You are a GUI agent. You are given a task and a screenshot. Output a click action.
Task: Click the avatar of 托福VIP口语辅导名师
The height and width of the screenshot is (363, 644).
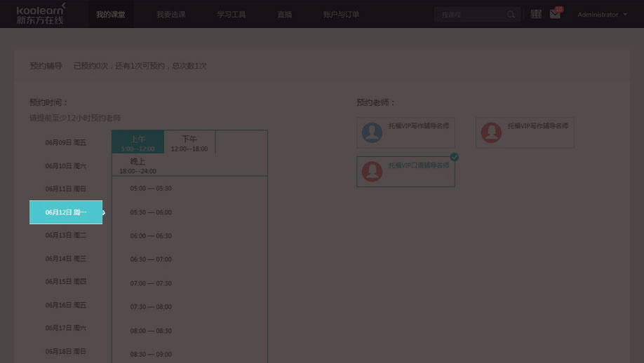(x=372, y=171)
